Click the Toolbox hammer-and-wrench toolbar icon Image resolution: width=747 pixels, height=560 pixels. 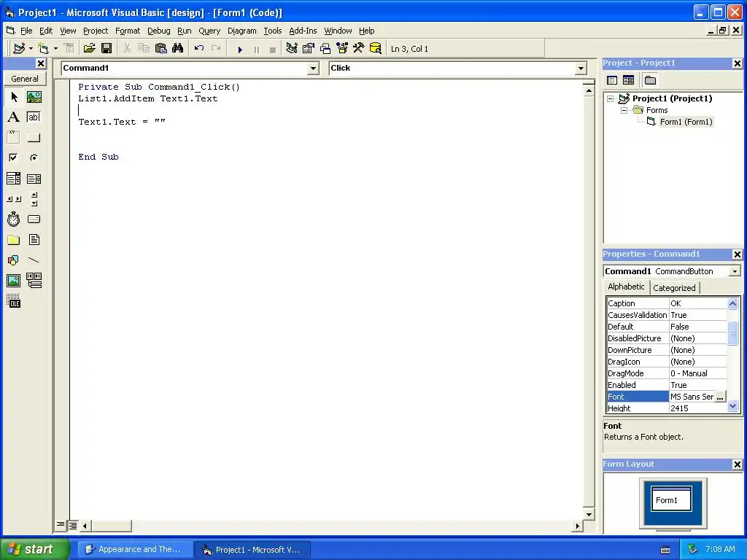[358, 49]
